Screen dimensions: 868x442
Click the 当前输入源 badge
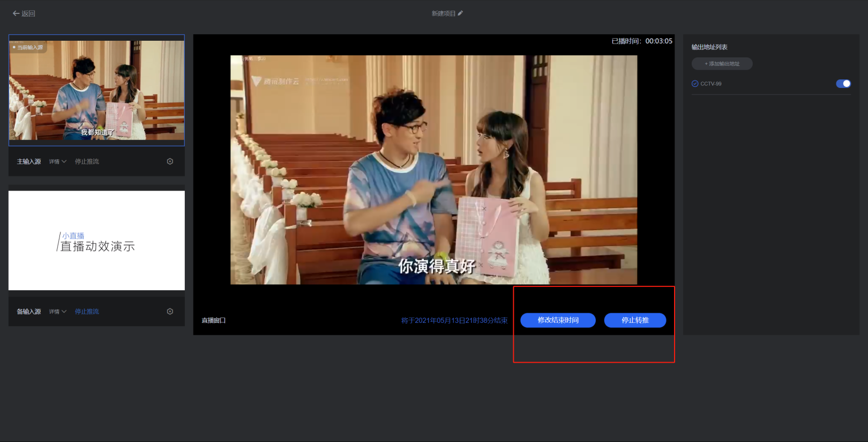pos(28,47)
